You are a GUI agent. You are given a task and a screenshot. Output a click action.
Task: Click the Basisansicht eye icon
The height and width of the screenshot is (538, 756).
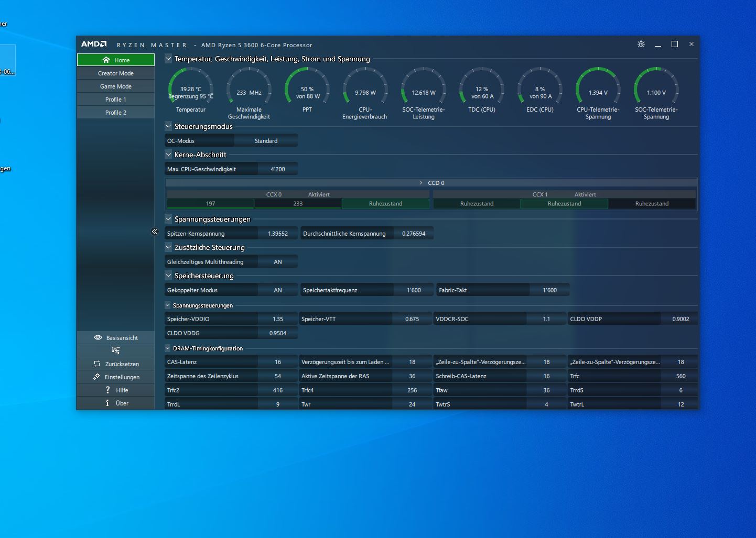[x=98, y=337]
